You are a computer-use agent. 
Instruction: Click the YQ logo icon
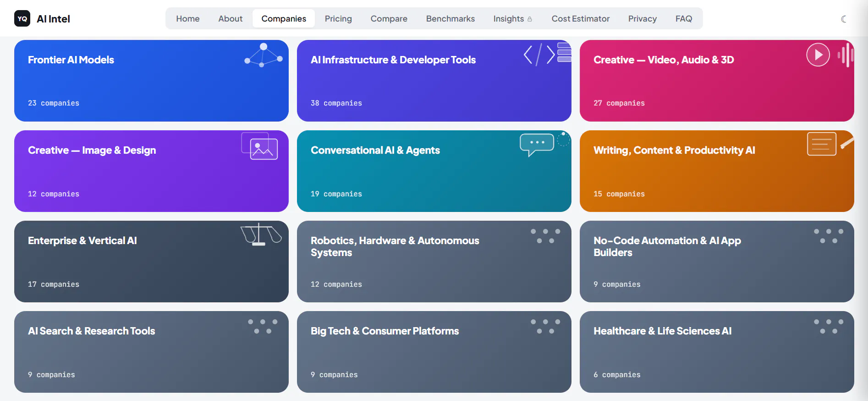[x=22, y=18]
